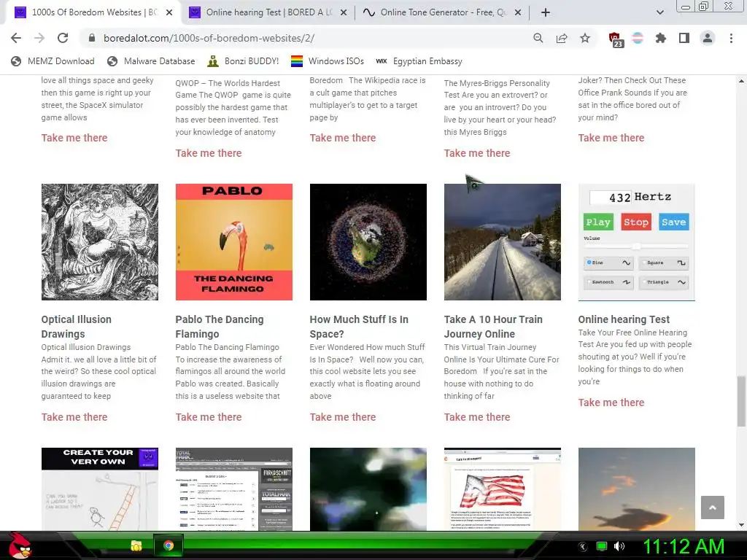Go back to the previous page
Viewport: 747px width, 560px height.
tap(16, 38)
